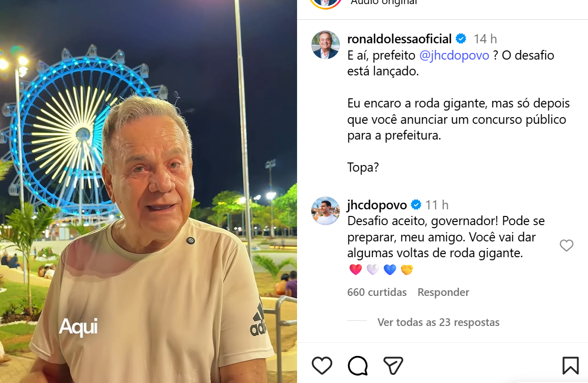Click the verified badge beside ronaldolessaoficial
The image size is (588, 383).
coord(461,39)
